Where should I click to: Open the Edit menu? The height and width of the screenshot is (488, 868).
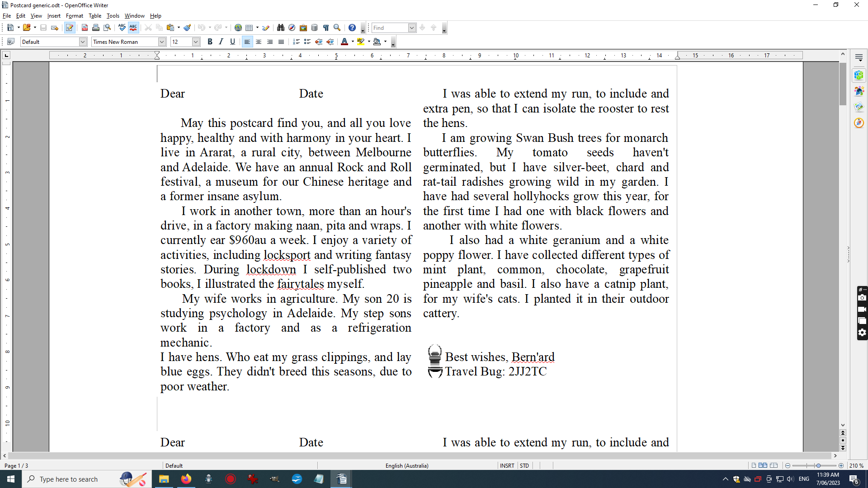[x=21, y=16]
